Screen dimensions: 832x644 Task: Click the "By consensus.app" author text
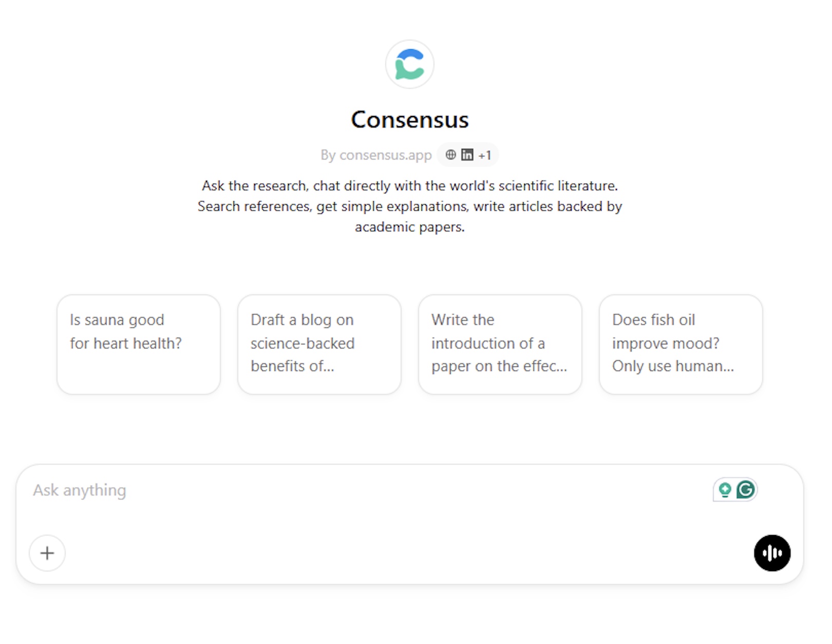[376, 155]
